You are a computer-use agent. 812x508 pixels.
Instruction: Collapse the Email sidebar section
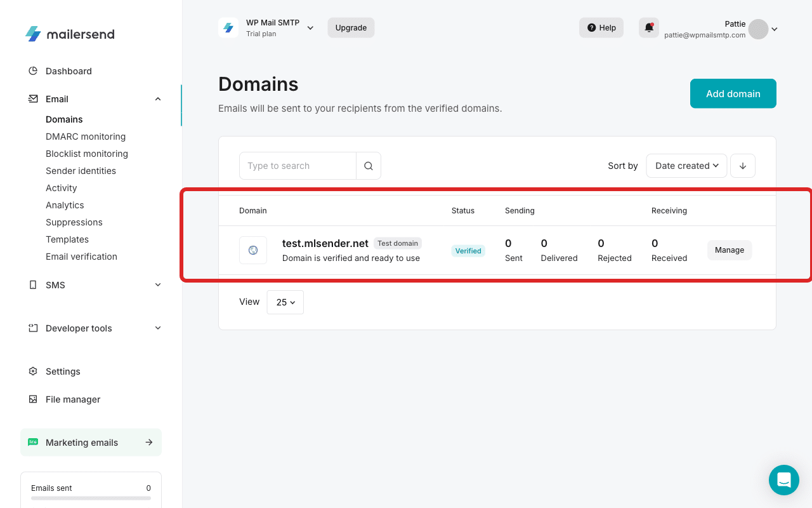pos(158,99)
